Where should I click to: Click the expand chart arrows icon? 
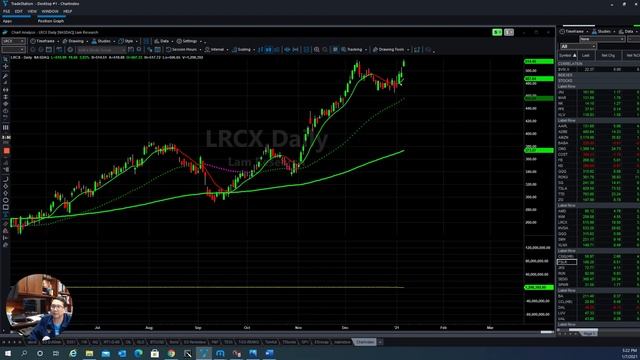pos(417,50)
